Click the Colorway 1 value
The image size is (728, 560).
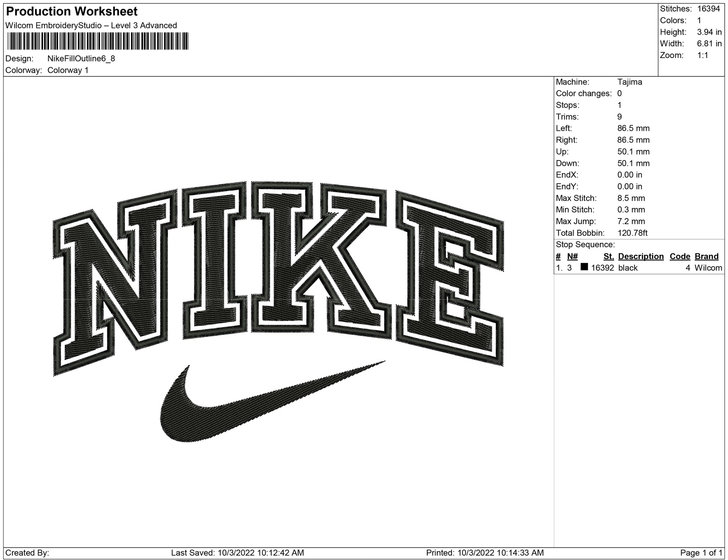[x=68, y=70]
